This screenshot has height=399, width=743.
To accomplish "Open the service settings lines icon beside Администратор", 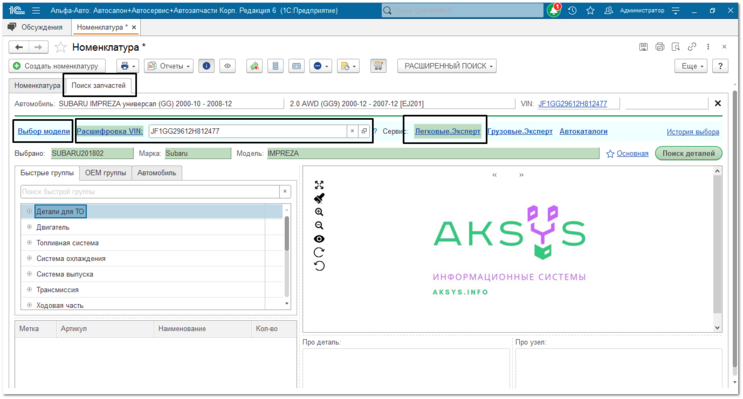I will 676,10.
